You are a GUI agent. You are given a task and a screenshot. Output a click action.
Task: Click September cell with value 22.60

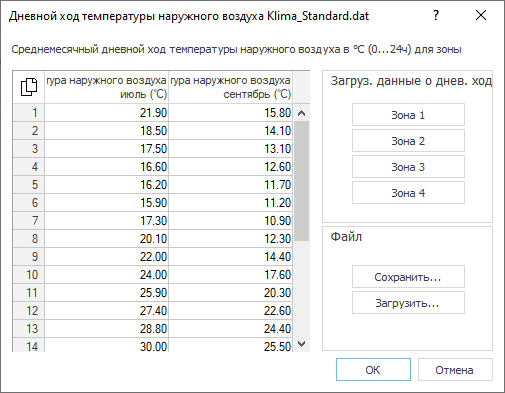(231, 311)
